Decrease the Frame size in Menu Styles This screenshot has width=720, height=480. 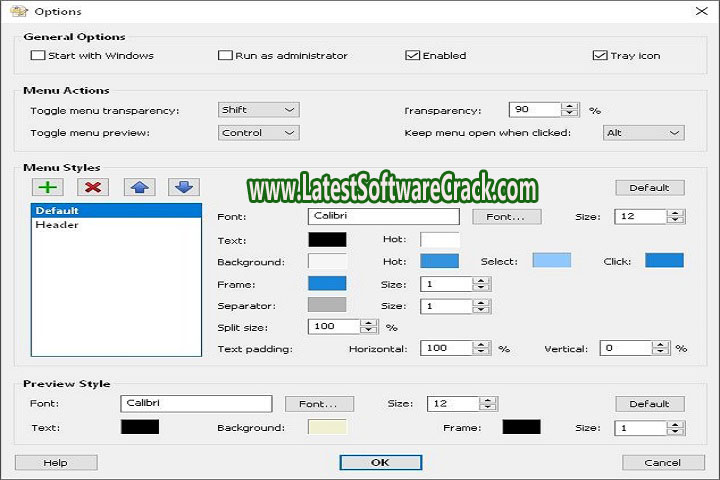[481, 288]
